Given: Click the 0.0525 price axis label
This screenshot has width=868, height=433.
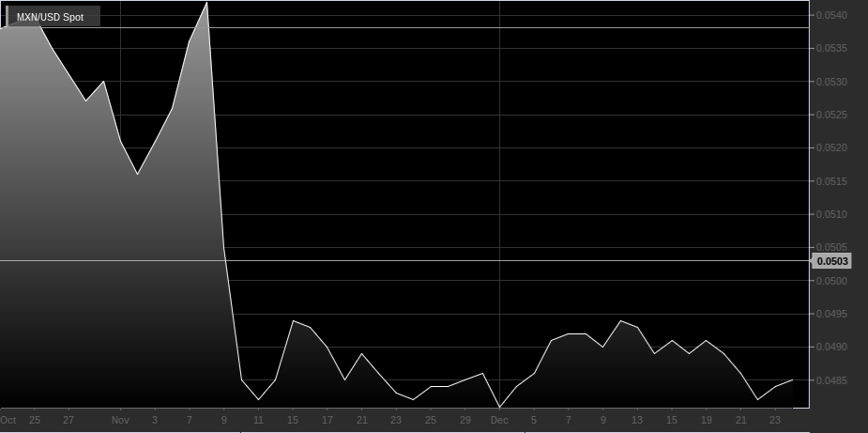Looking at the screenshot, I should tap(832, 116).
